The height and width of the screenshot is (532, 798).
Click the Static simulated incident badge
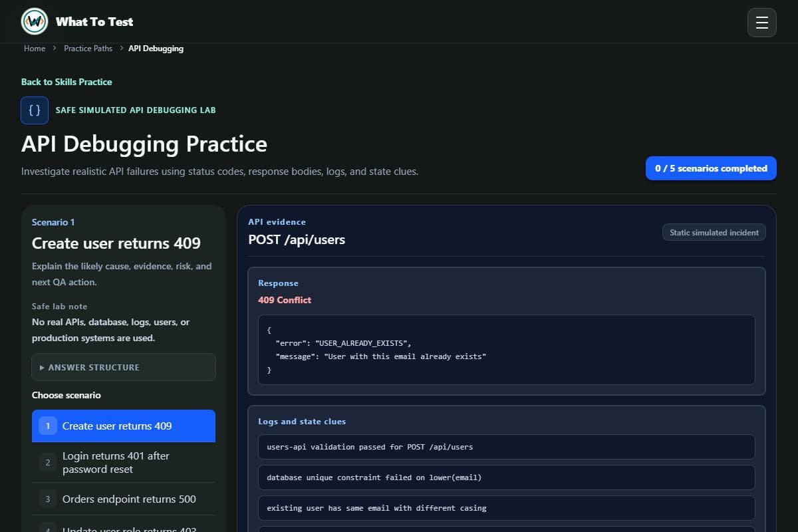pos(714,233)
